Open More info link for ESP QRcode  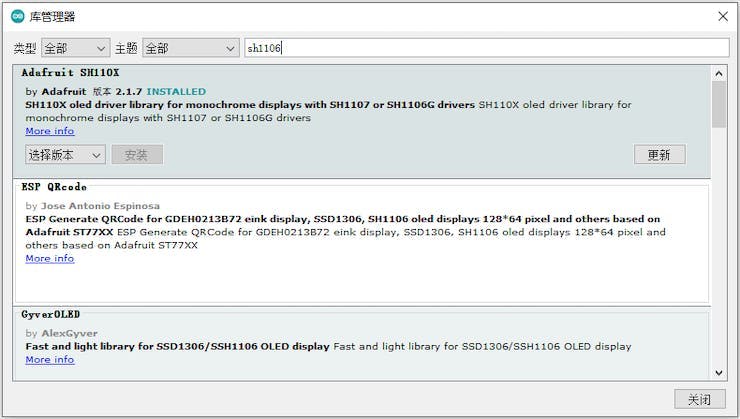(50, 259)
